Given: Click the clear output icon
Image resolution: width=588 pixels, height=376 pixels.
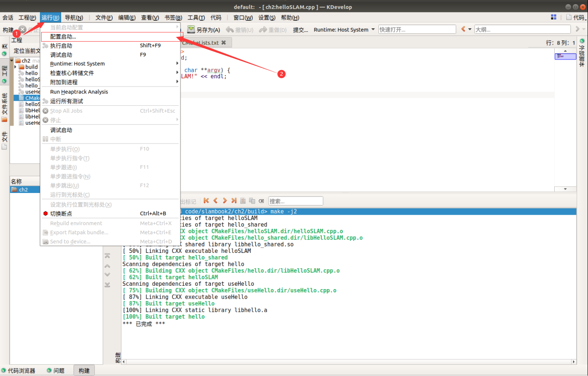Looking at the screenshot, I should tap(261, 200).
